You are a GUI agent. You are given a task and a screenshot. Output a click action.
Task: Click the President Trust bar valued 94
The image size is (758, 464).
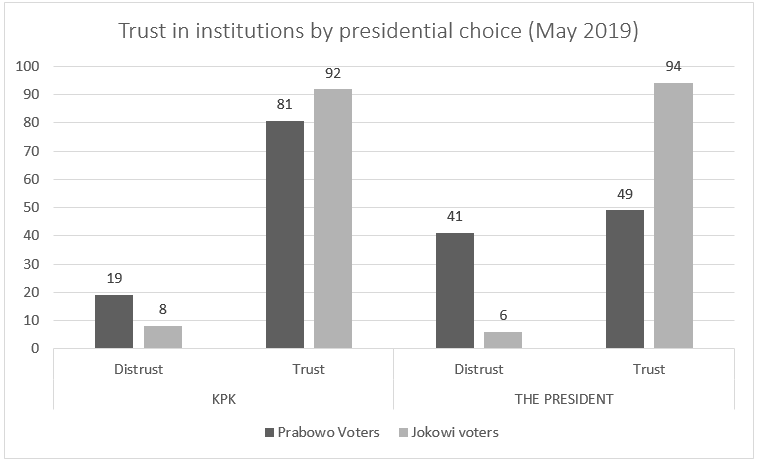click(674, 216)
